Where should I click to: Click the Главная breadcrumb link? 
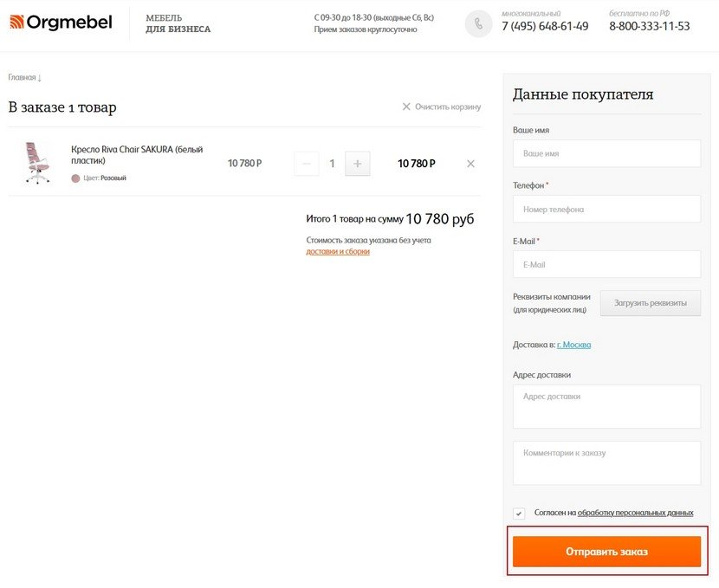click(22, 77)
